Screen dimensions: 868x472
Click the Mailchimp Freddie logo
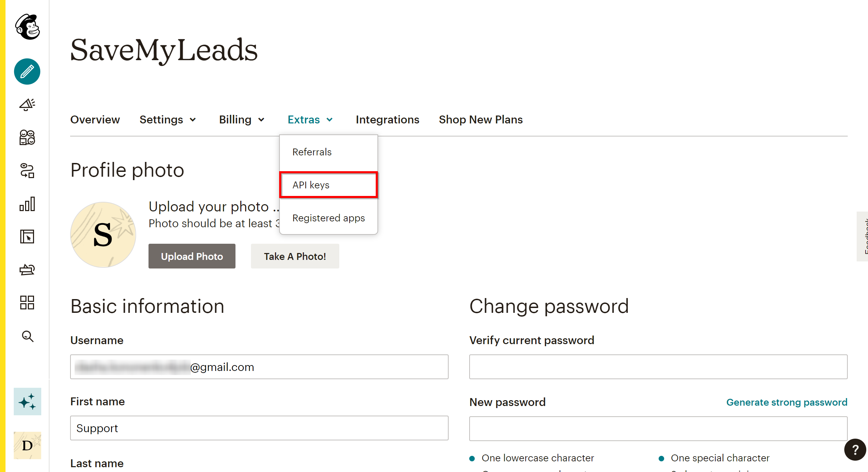(28, 27)
